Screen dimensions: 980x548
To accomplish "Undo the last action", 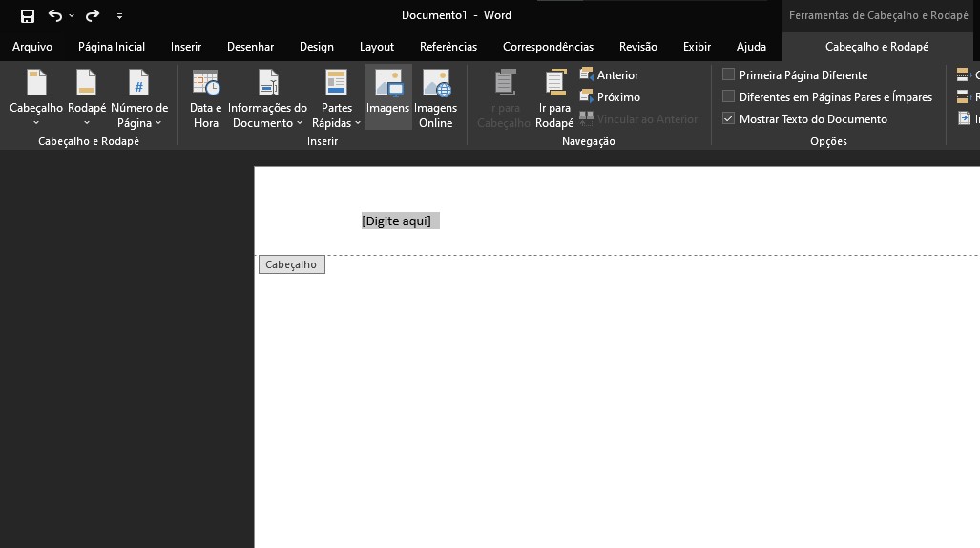I will [55, 15].
